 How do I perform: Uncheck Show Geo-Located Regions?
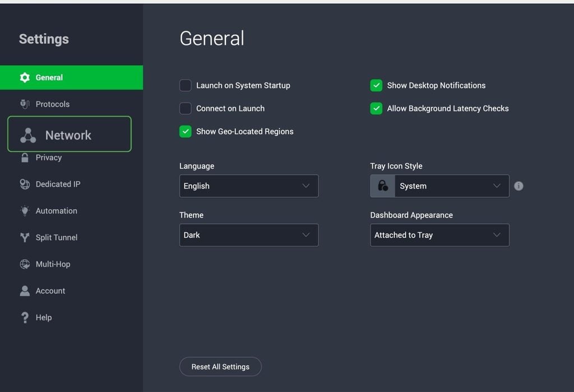pos(185,132)
